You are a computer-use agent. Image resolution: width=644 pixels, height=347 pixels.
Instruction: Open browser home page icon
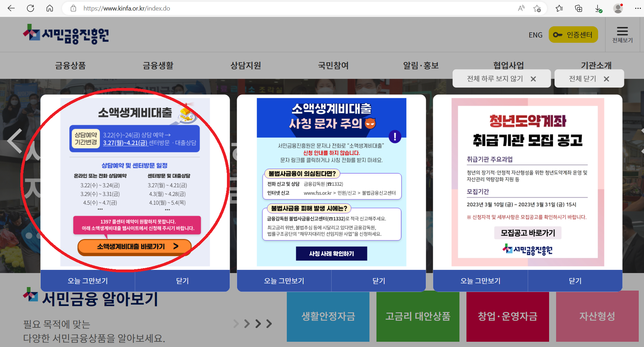(50, 8)
